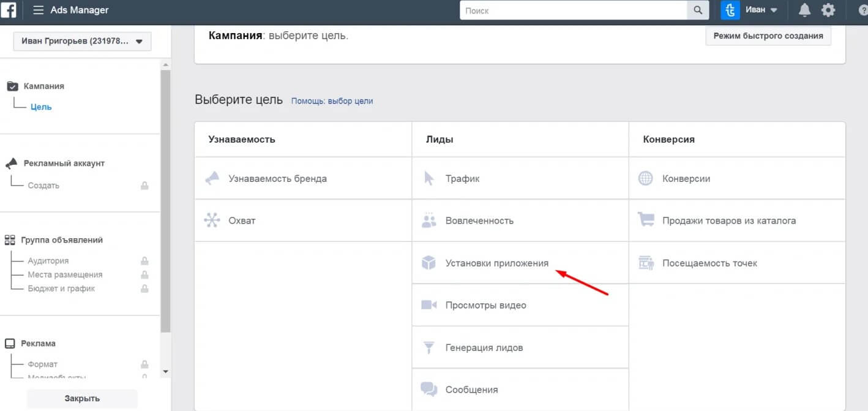Click the lock icon beside Создать
868x411 pixels.
(144, 186)
